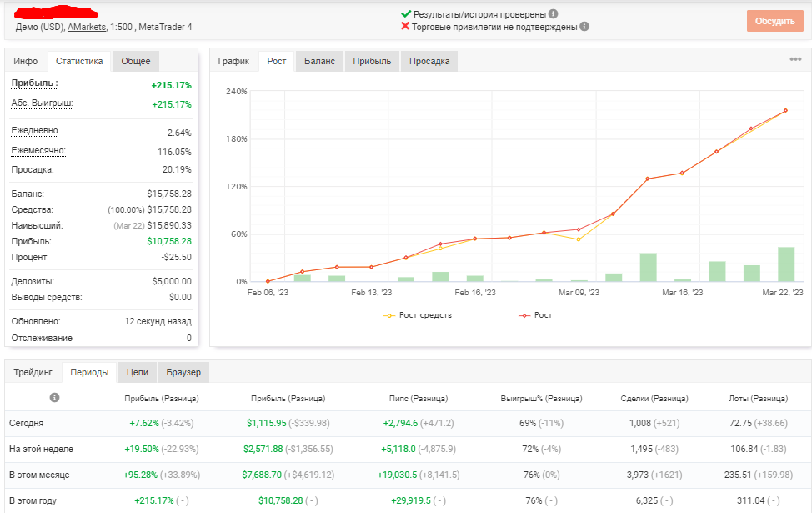Click the 'Выигрыш% (Разница)' column header
Image resolution: width=812 pixels, height=513 pixels.
[541, 399]
